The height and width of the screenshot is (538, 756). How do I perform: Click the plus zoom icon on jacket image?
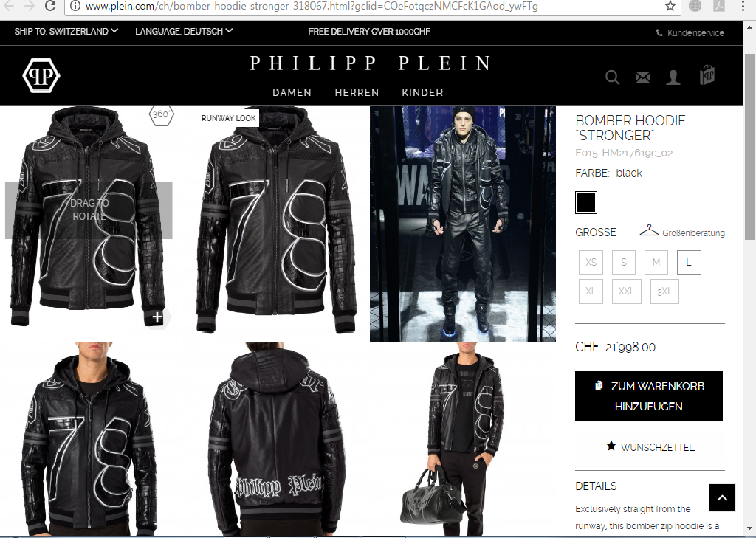click(157, 317)
